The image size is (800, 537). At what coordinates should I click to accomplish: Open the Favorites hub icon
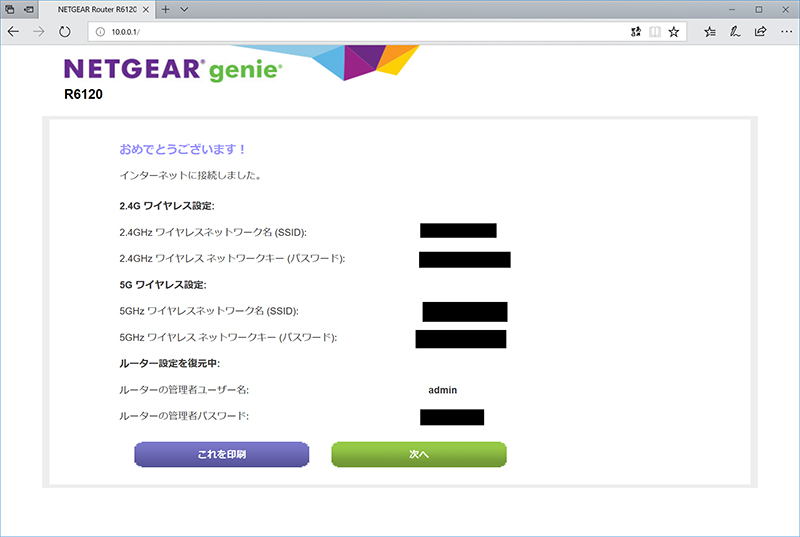pyautogui.click(x=710, y=32)
